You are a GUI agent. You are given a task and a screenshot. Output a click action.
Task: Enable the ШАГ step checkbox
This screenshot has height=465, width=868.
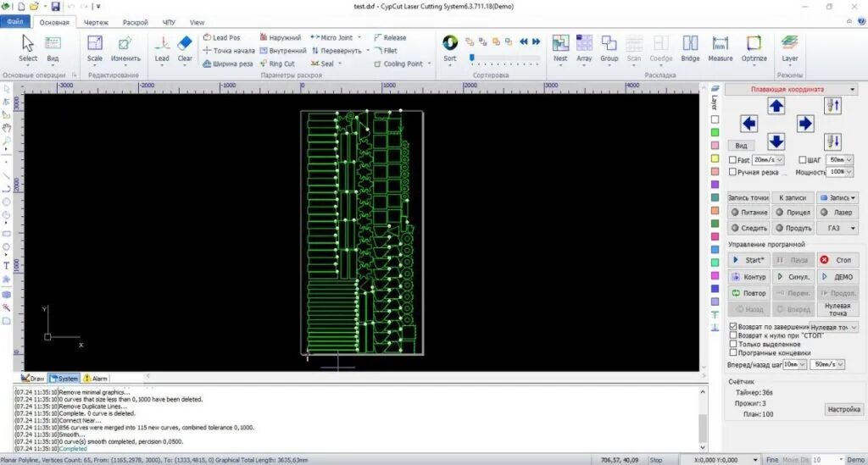(802, 160)
